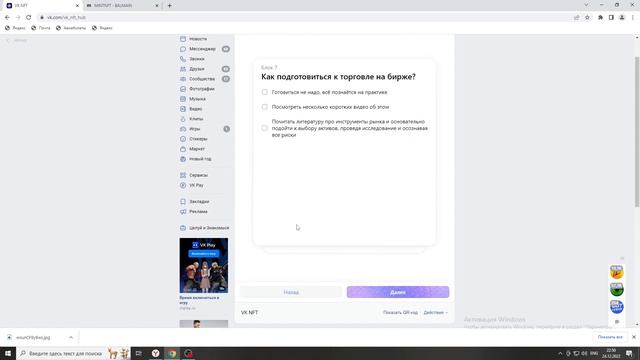Open the Windows notification center
The image size is (640, 360).
click(629, 353)
